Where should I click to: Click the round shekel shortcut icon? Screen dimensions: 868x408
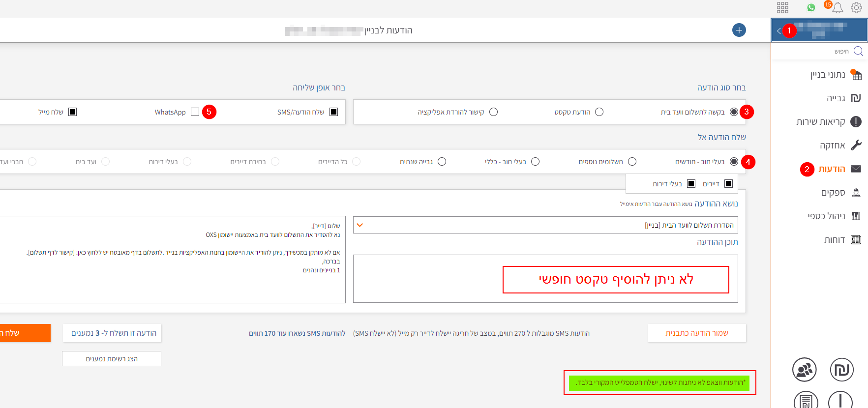[x=841, y=370]
